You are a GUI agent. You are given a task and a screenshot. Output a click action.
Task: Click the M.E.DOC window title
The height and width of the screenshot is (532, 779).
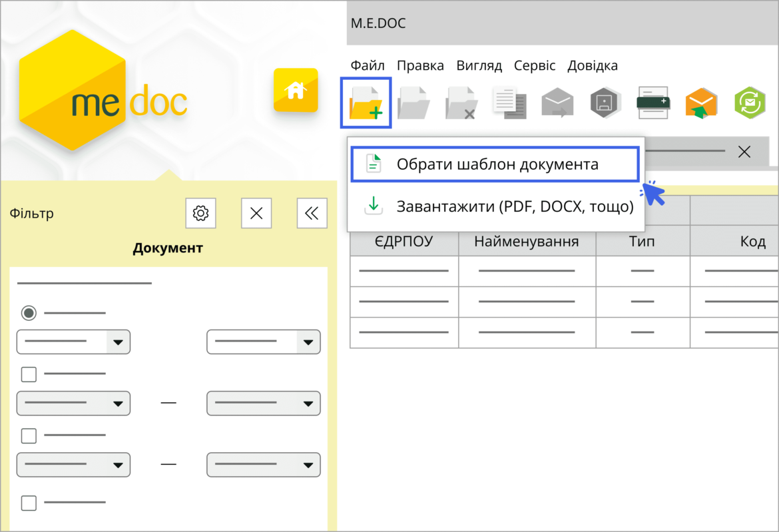[378, 23]
